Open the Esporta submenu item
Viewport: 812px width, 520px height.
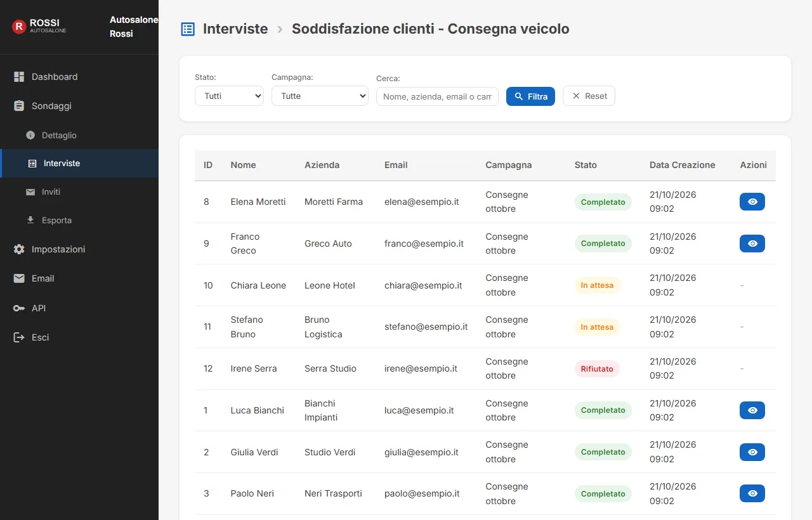click(x=79, y=220)
